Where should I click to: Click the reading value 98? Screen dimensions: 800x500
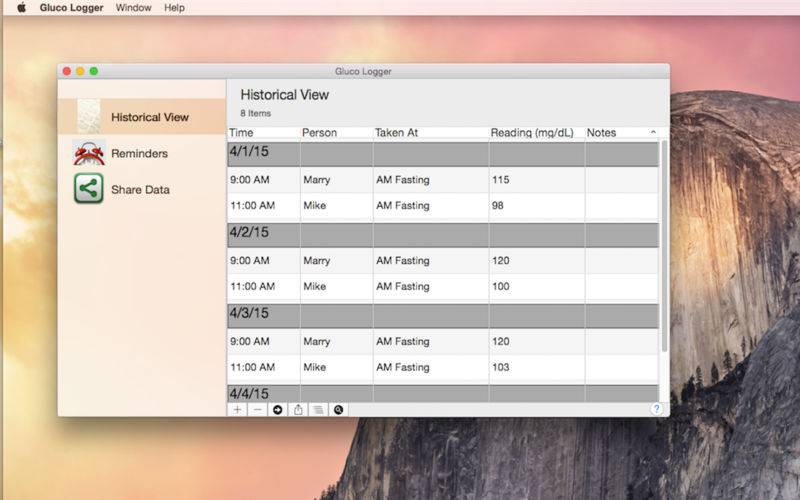497,206
